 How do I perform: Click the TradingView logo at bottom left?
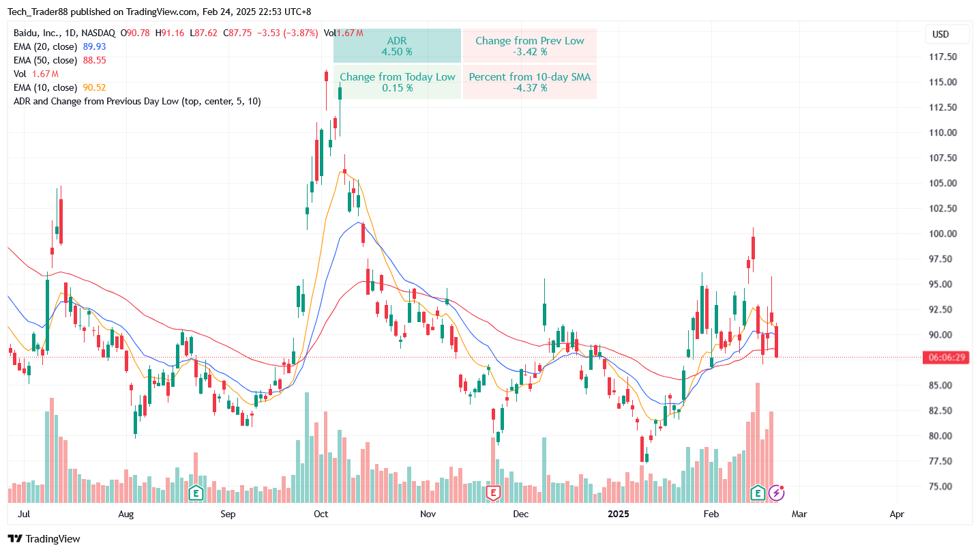tap(44, 539)
